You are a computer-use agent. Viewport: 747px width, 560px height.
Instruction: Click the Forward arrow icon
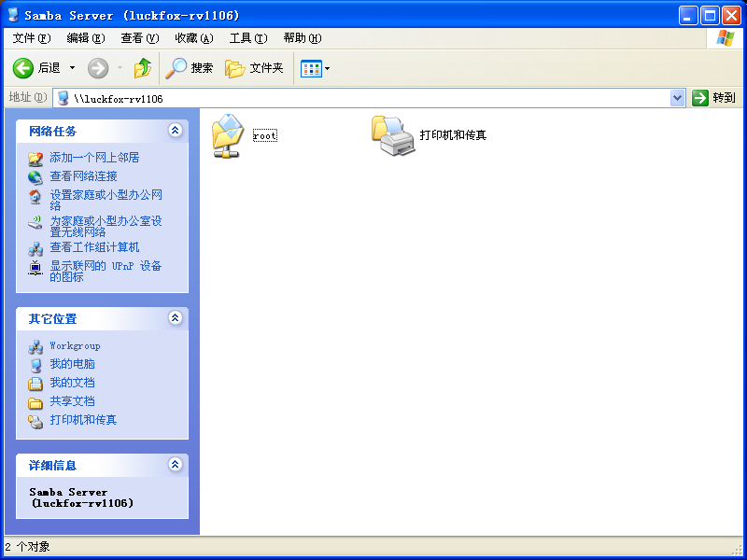pos(98,68)
